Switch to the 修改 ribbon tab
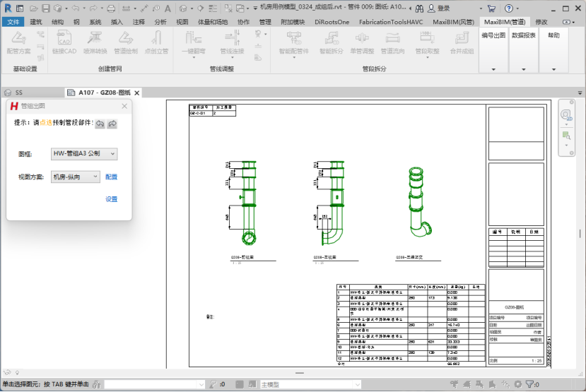The height and width of the screenshot is (392, 586). click(x=541, y=22)
